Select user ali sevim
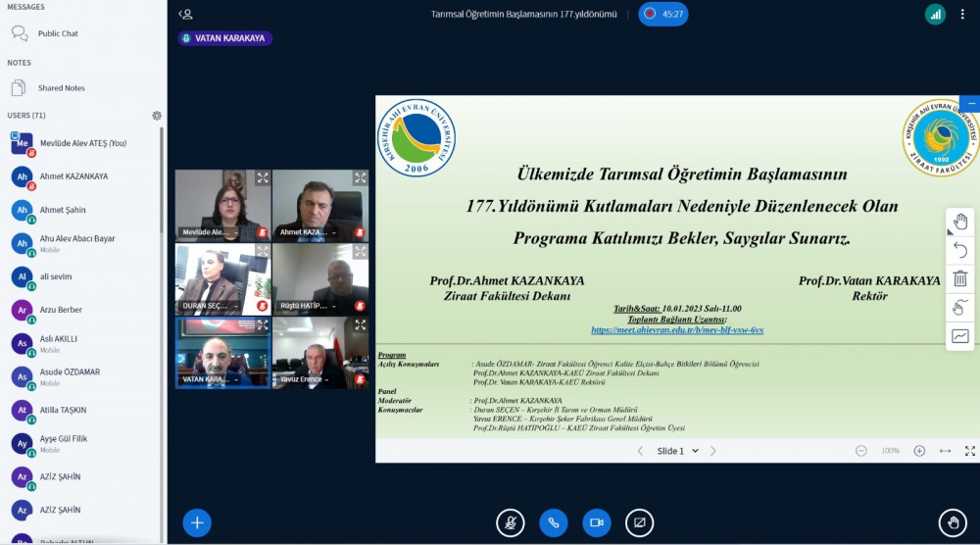The height and width of the screenshot is (545, 980). (x=82, y=276)
